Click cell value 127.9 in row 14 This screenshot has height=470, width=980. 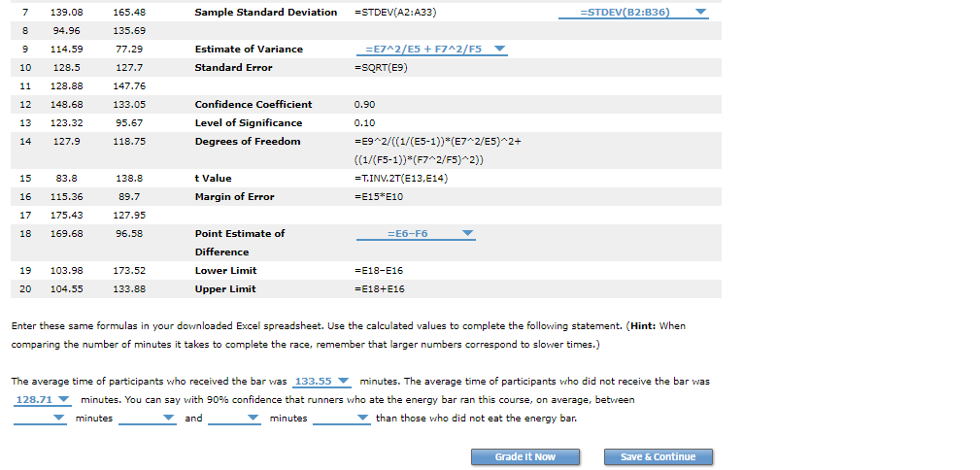click(67, 141)
